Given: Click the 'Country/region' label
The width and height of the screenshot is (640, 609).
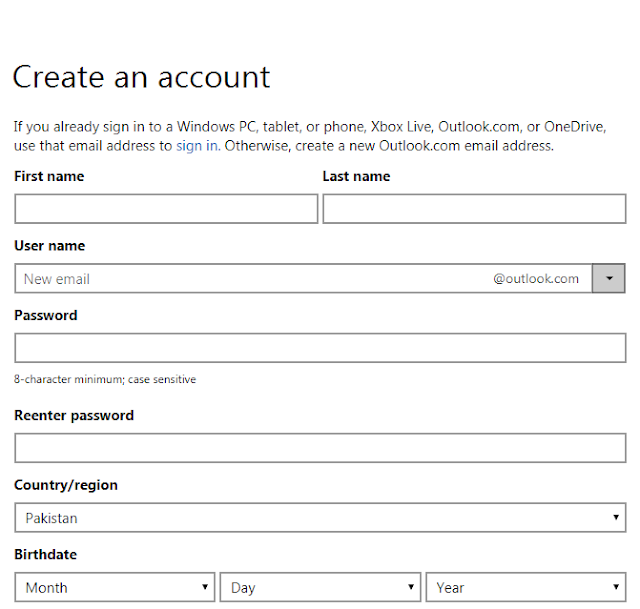Looking at the screenshot, I should (x=66, y=485).
